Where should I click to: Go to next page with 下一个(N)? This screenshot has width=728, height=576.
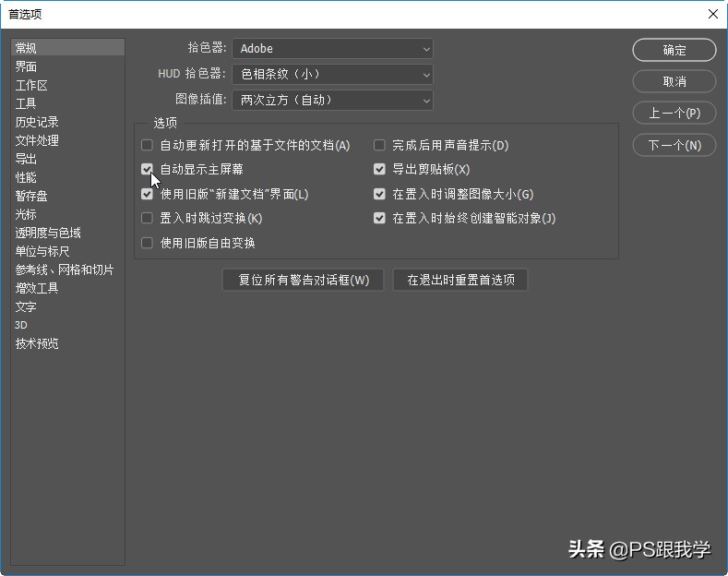[x=674, y=145]
